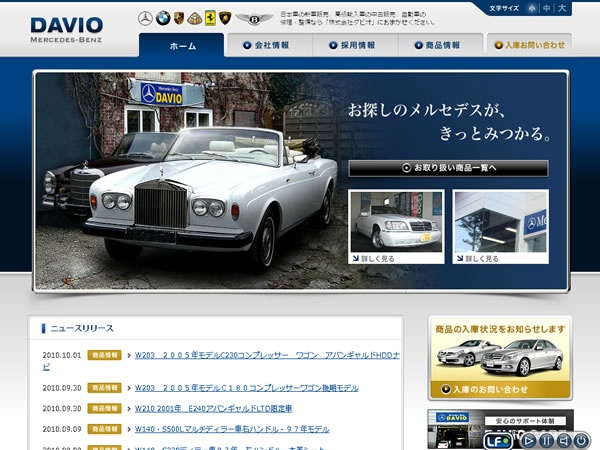Click the play button in overlay controls
The height and width of the screenshot is (450, 600).
click(x=528, y=441)
